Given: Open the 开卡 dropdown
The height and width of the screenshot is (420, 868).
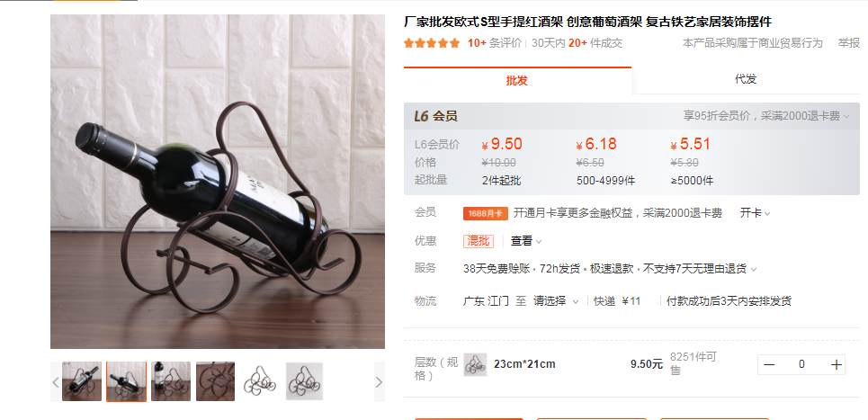Looking at the screenshot, I should tap(755, 213).
